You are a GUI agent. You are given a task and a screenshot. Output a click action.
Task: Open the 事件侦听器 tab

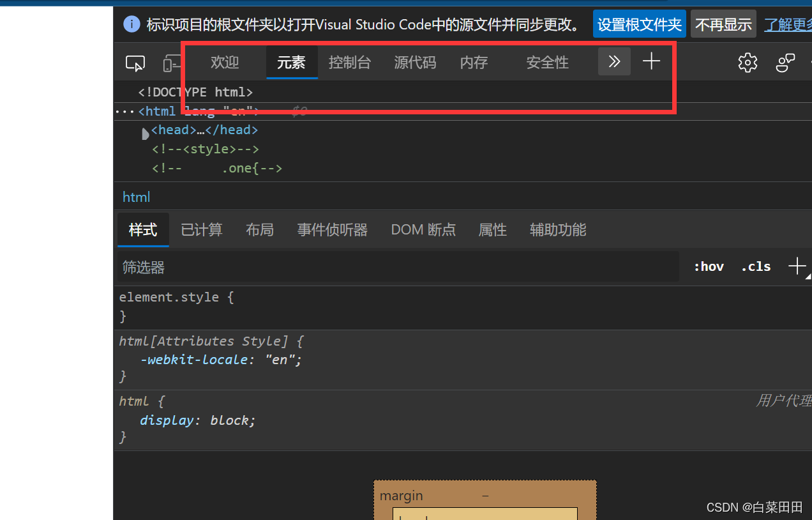tap(333, 229)
